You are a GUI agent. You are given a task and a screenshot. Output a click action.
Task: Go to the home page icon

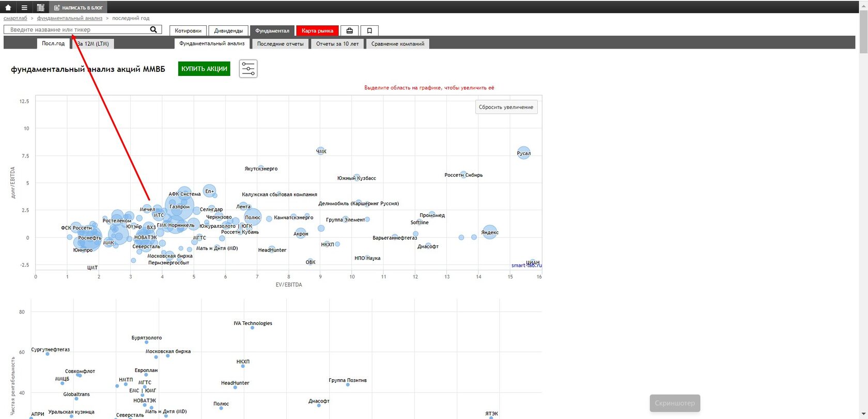coord(8,8)
